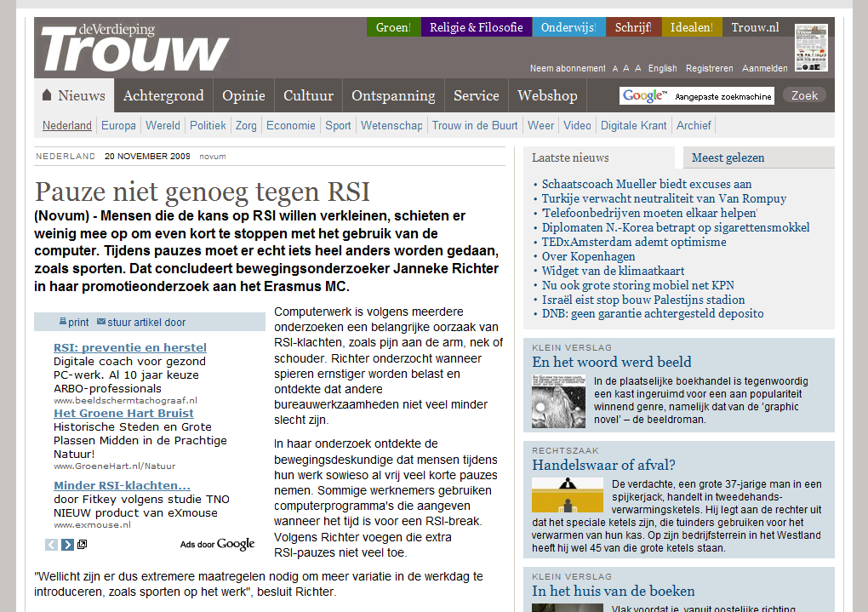Screen dimensions: 868x612
Task: Open the Achtergrond menu item
Action: 163,95
